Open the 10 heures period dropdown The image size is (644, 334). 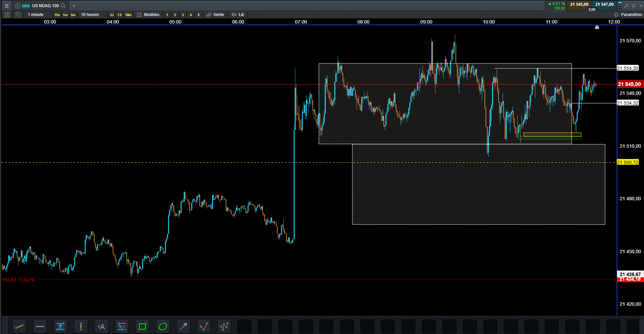90,15
